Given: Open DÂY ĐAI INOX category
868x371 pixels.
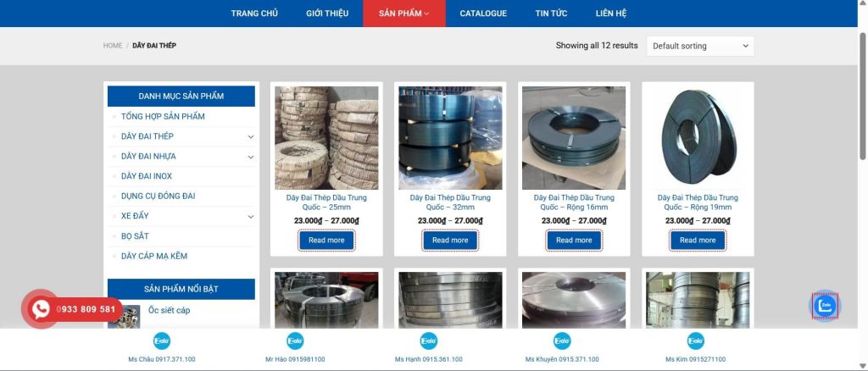Looking at the screenshot, I should pyautogui.click(x=147, y=176).
